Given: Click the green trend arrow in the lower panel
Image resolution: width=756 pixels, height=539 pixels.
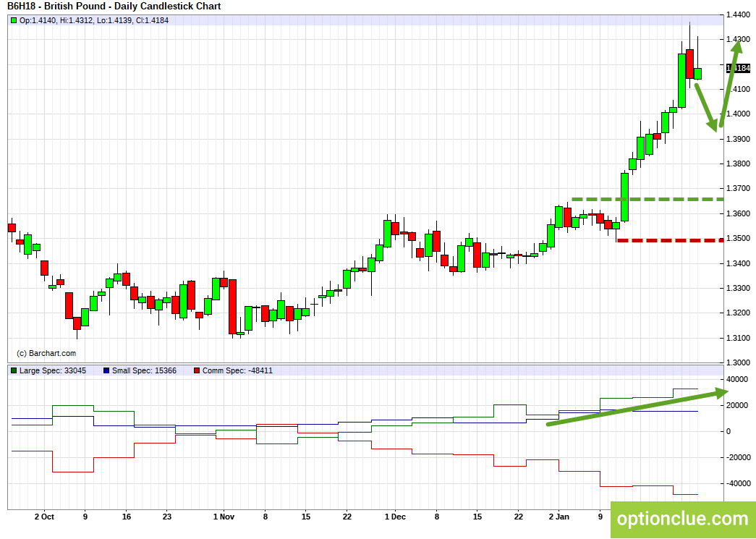Looking at the screenshot, I should [637, 408].
